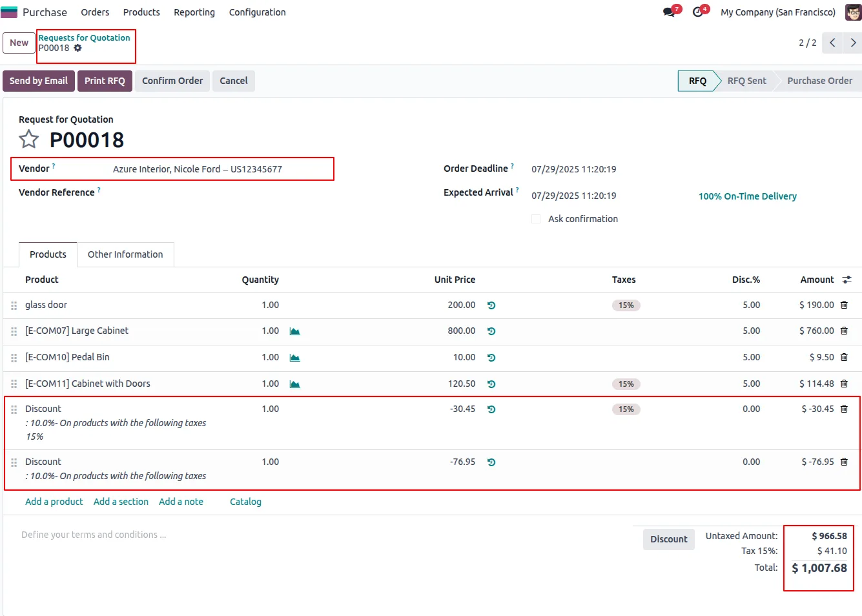Open the Expected Arrival date picker
The width and height of the screenshot is (862, 616).
(x=574, y=196)
